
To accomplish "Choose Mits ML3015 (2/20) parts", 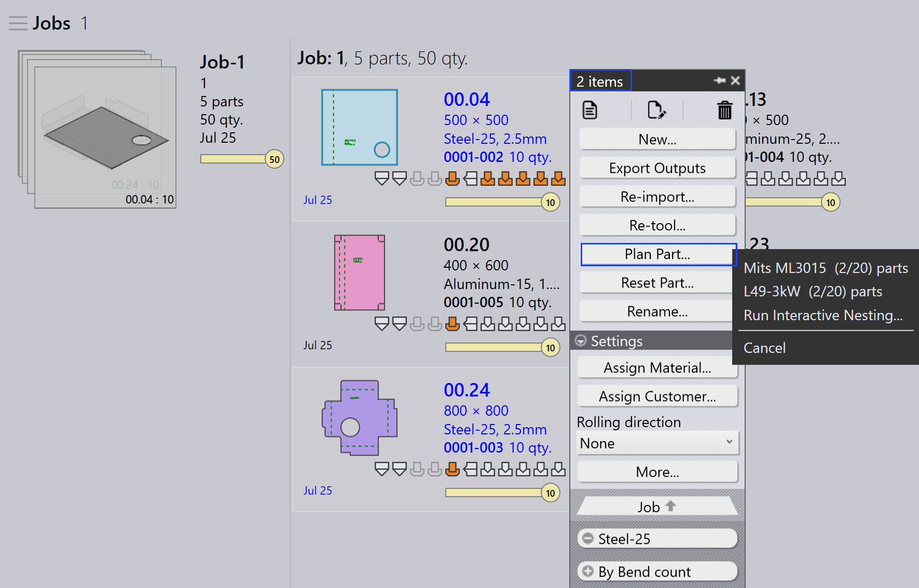I will 826,268.
